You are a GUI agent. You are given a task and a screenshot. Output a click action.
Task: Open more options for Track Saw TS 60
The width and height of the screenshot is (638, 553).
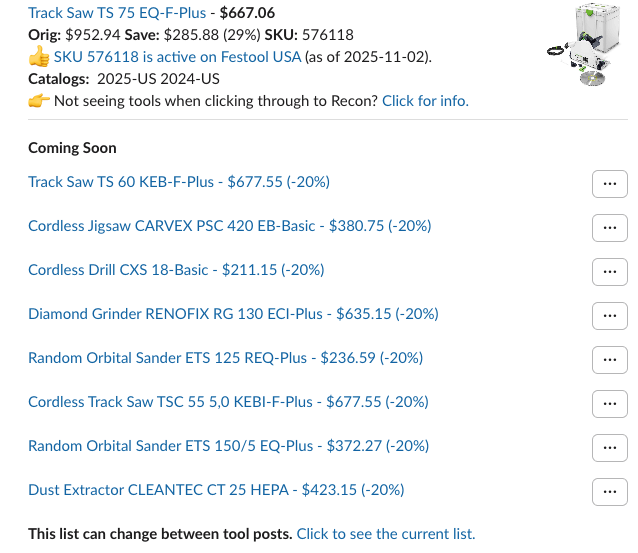point(609,183)
